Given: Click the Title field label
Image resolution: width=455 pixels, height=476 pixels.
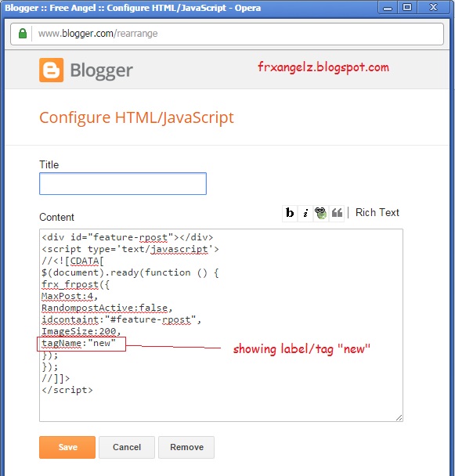Looking at the screenshot, I should coord(49,164).
